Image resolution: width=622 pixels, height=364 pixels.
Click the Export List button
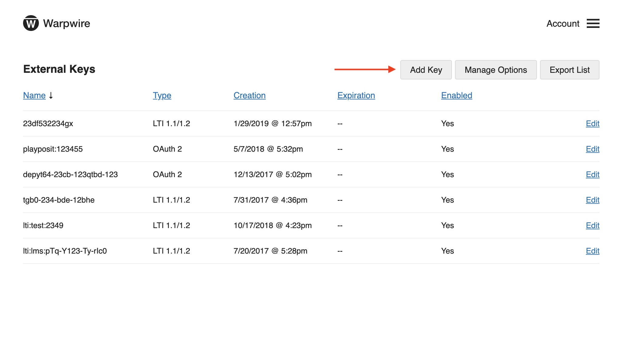coord(570,69)
